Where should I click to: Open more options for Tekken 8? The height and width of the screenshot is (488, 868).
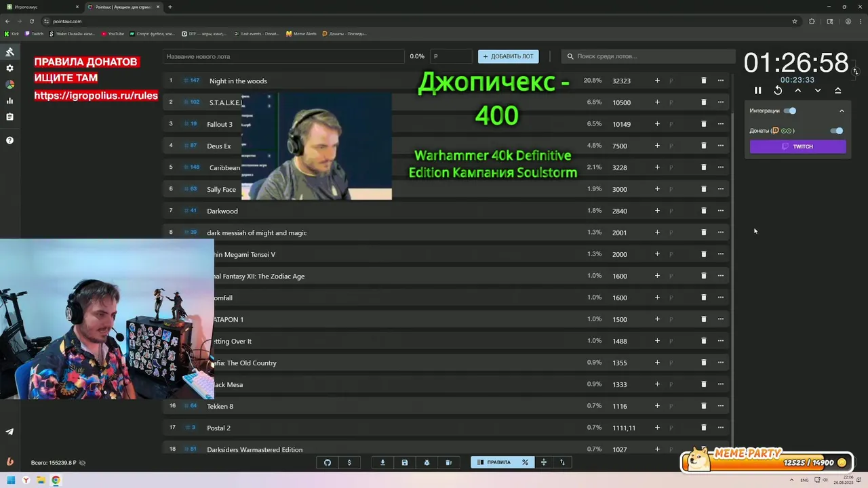tap(721, 406)
